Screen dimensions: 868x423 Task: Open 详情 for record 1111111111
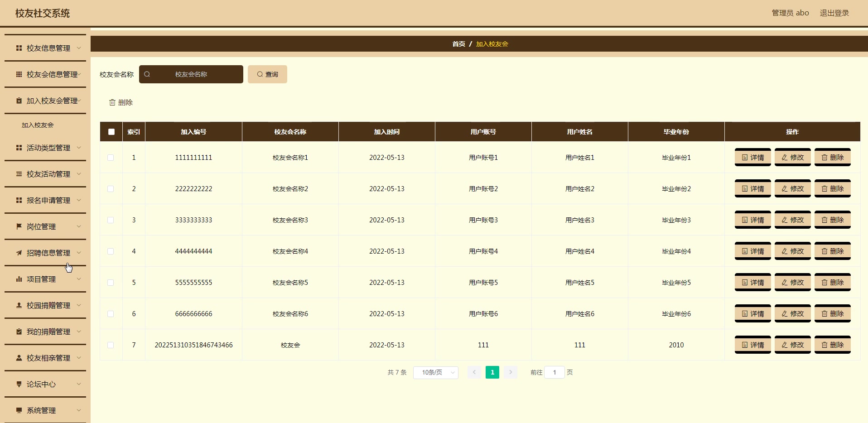pos(752,157)
